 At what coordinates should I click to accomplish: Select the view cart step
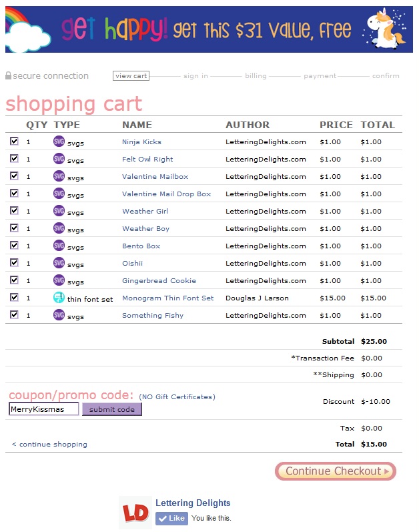tap(131, 76)
